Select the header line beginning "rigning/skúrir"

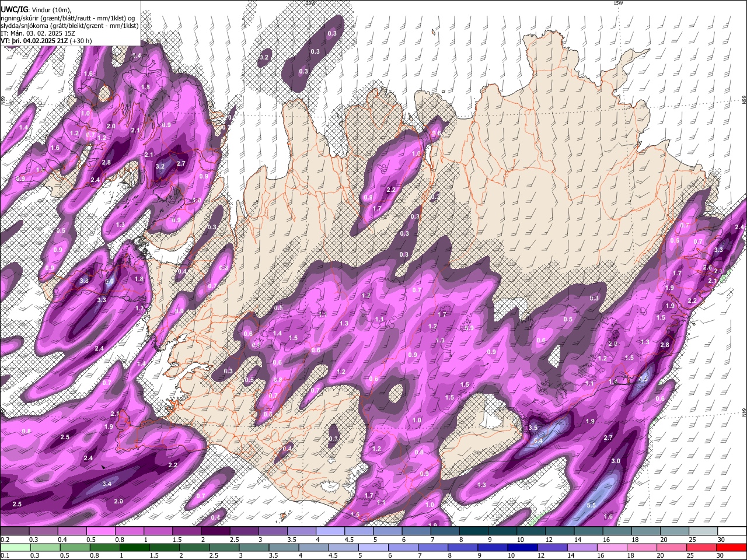pos(68,18)
